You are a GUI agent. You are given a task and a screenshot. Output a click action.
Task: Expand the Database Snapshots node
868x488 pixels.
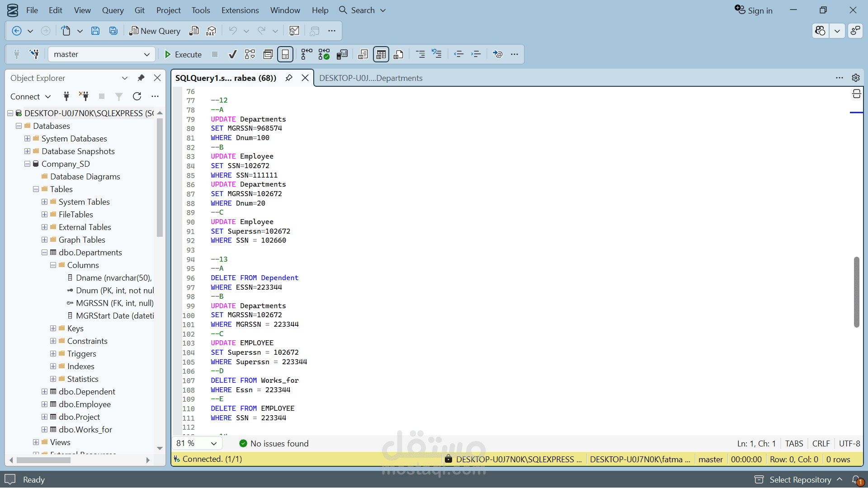(x=28, y=151)
